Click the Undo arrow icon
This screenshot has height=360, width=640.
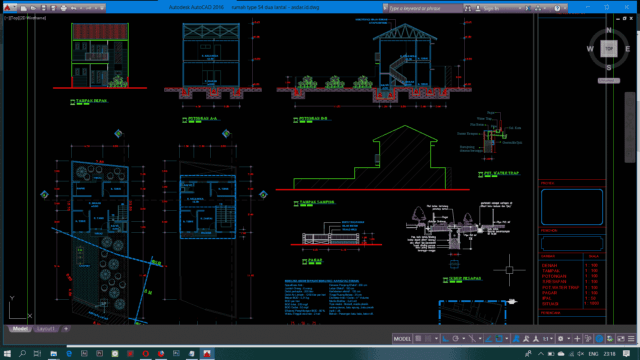click(74, 8)
